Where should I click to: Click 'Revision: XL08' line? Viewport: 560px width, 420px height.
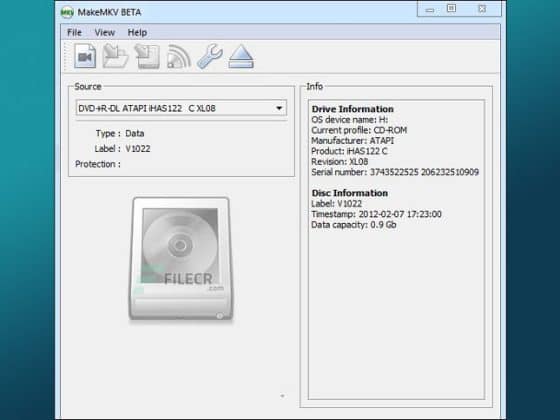[340, 161]
